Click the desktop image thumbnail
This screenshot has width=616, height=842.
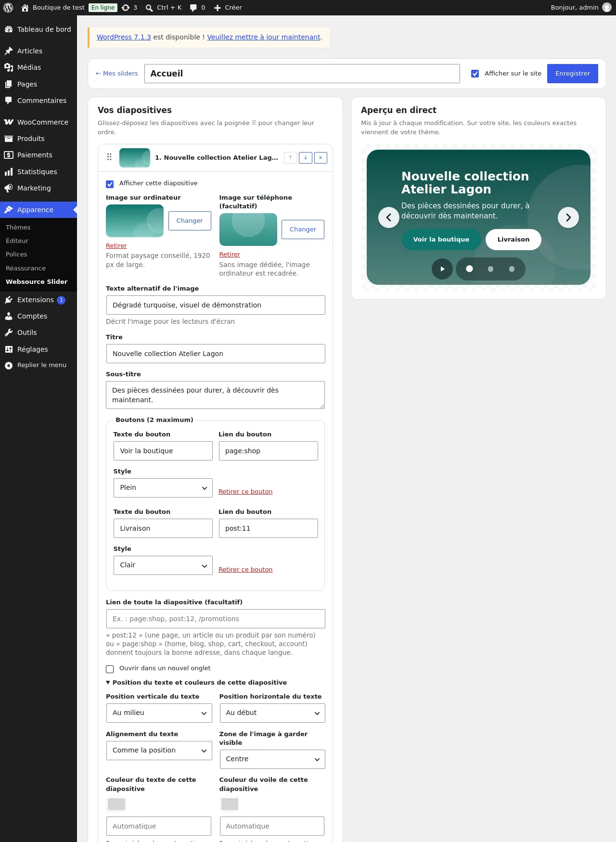pyautogui.click(x=135, y=221)
